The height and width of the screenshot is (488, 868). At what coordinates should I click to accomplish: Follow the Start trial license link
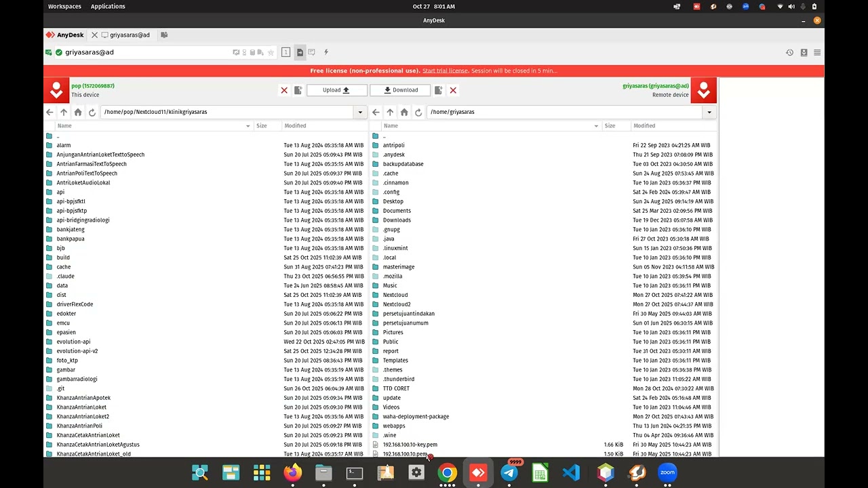pos(445,70)
